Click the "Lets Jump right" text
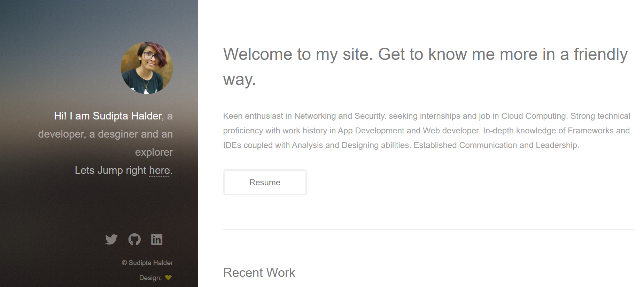The height and width of the screenshot is (287, 644). (x=110, y=170)
